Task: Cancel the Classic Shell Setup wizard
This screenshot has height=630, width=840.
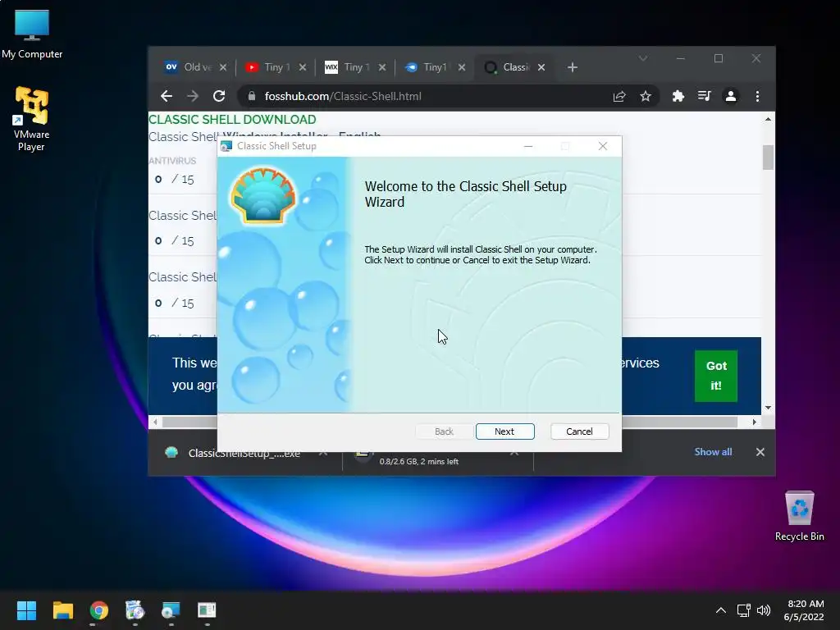Action: coord(579,431)
